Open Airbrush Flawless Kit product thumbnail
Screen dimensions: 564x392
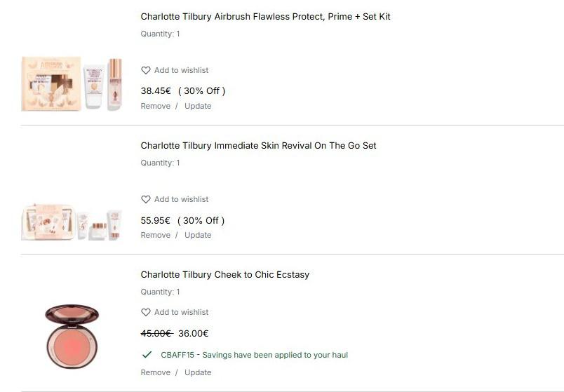click(x=72, y=83)
